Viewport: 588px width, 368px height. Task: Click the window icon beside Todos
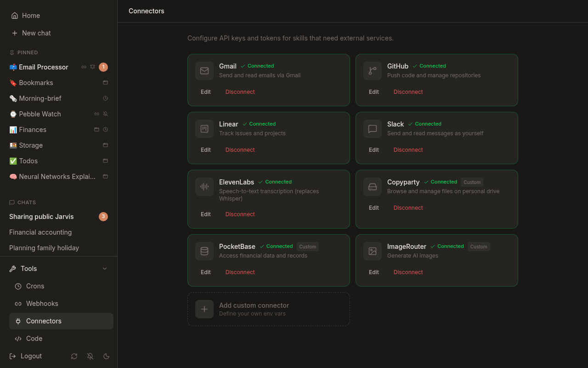(105, 161)
